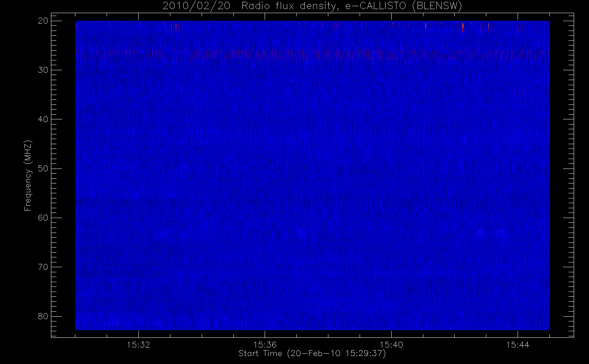Click the 'Start Time (20-Feb-10 15:29:37)' label
Viewport: 589px width, 364px height.
click(312, 353)
